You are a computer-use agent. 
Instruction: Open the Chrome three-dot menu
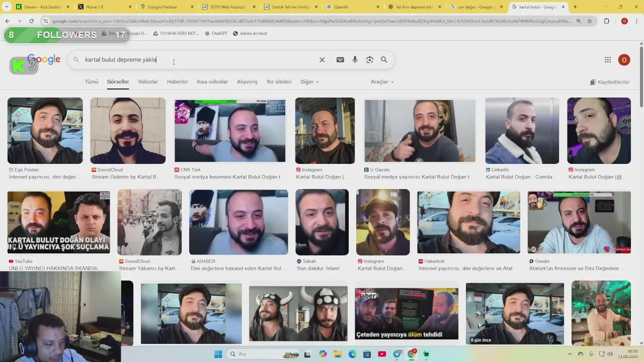(x=637, y=21)
